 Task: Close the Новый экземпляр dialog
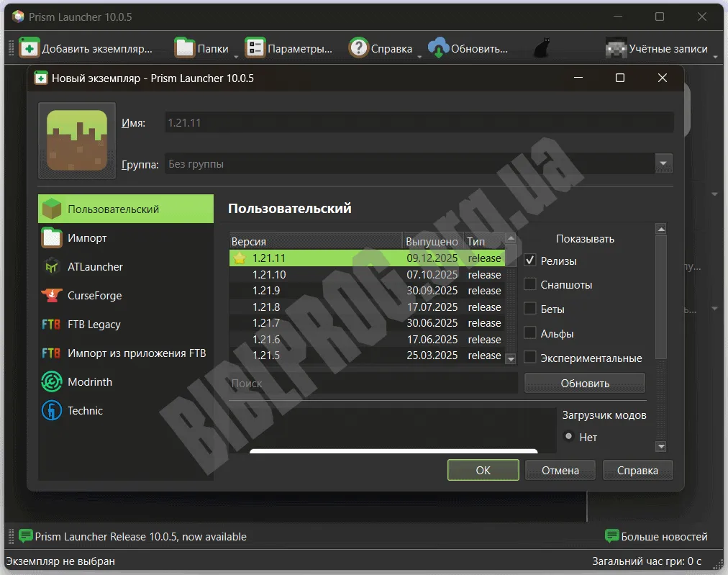pyautogui.click(x=663, y=78)
